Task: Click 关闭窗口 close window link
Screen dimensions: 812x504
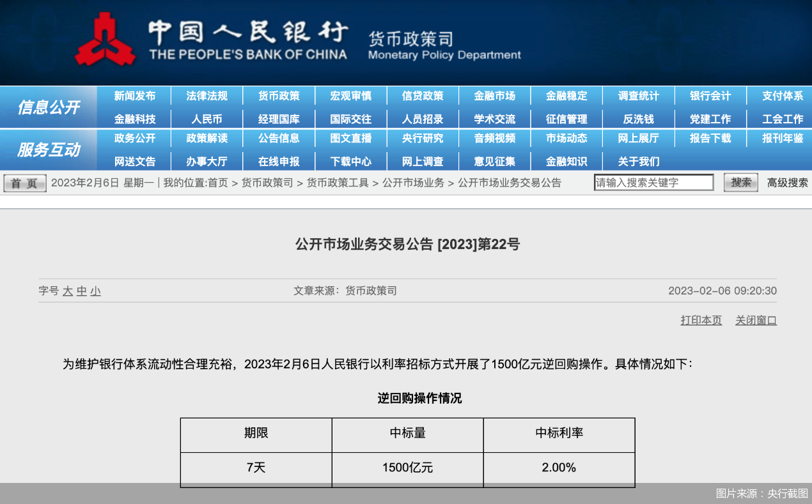Action: pyautogui.click(x=756, y=320)
